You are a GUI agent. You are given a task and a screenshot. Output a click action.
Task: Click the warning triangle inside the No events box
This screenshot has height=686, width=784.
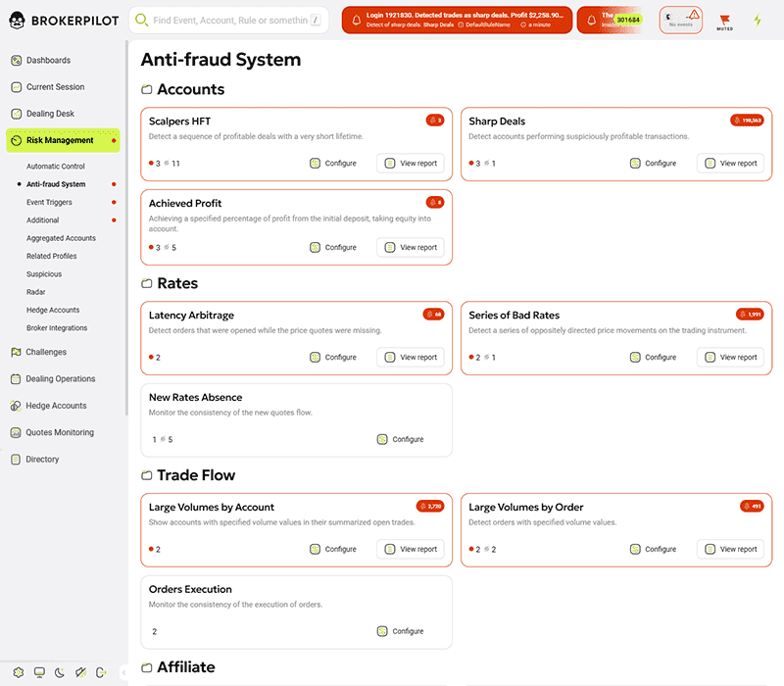(695, 16)
